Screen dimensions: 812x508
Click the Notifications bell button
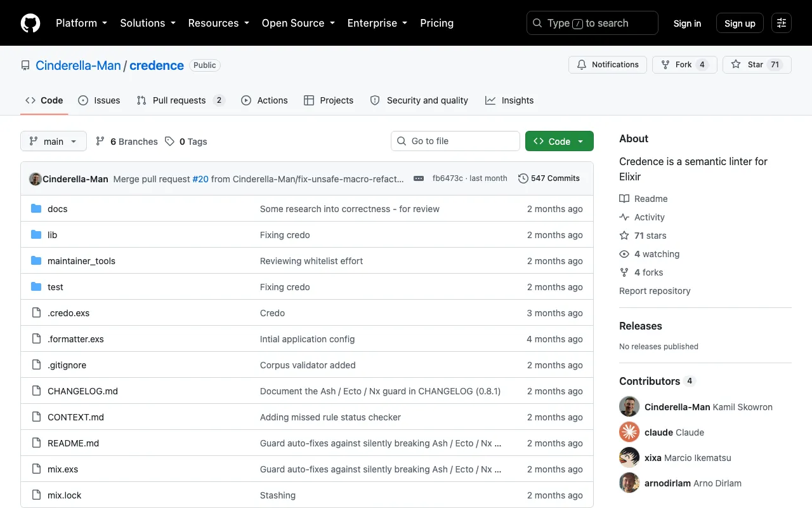click(608, 65)
